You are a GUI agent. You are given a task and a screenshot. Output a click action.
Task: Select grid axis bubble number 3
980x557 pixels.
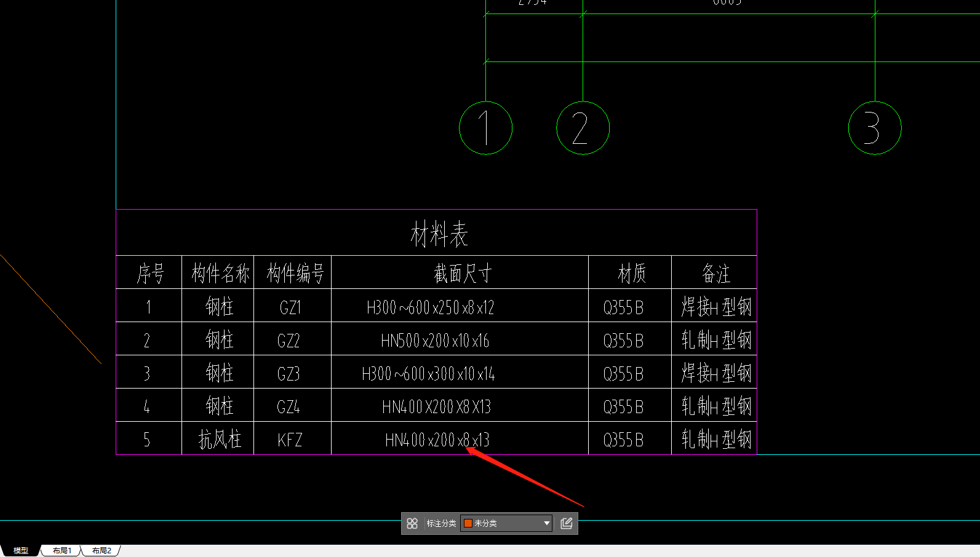click(875, 128)
